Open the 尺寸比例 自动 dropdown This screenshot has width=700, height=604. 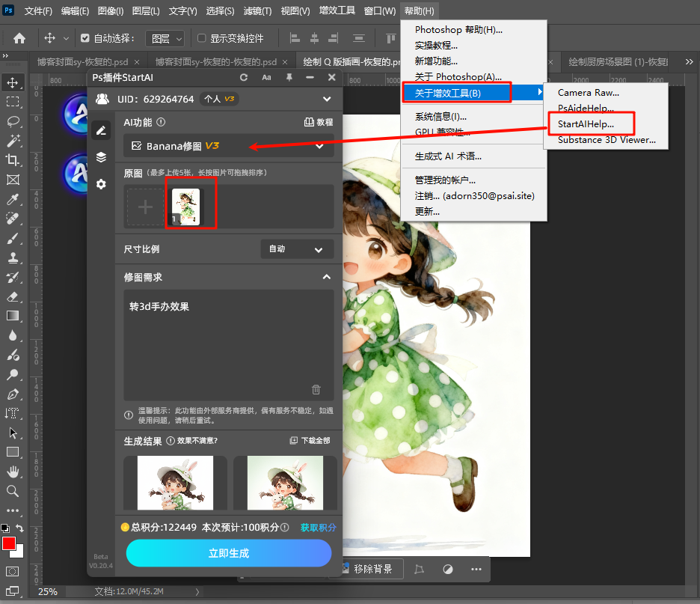tap(297, 249)
